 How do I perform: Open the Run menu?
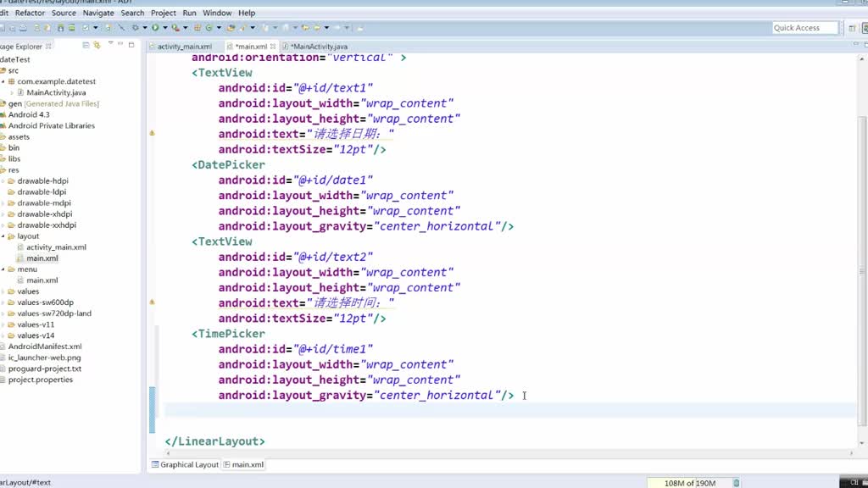189,13
